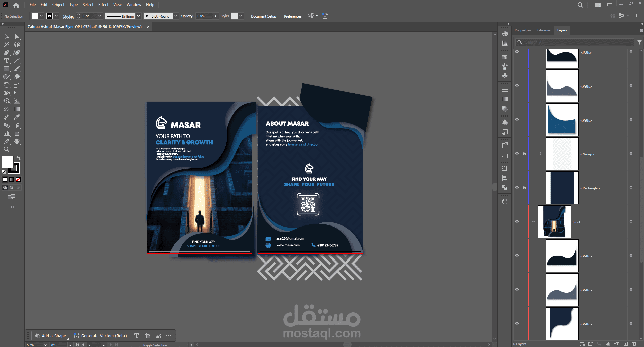The image size is (644, 347).
Task: Target the Rectangle sublayer circle
Action: tap(631, 188)
